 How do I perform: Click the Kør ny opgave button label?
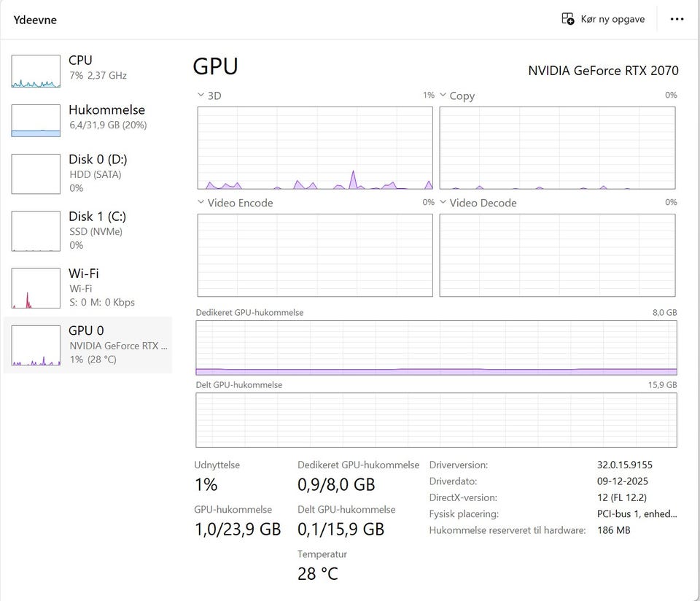(612, 19)
